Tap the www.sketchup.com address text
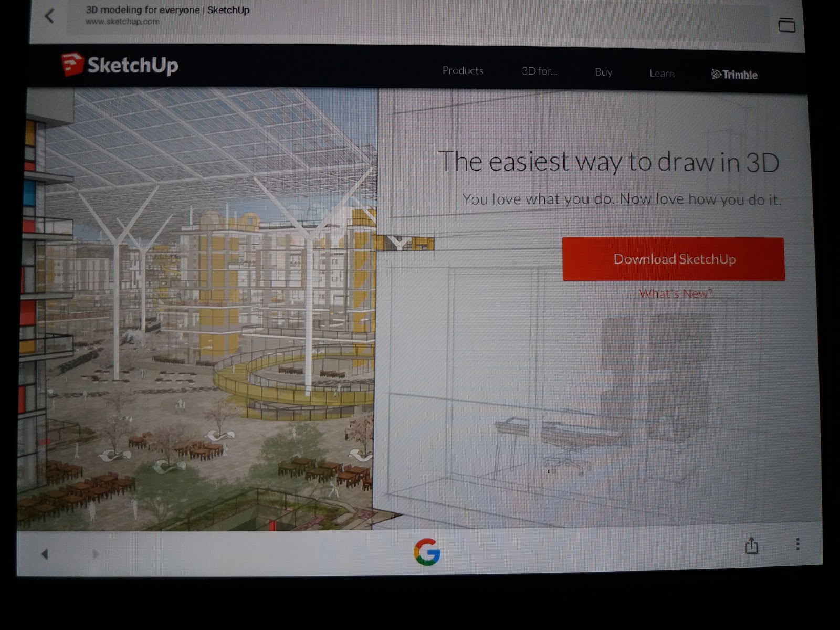 click(x=122, y=22)
